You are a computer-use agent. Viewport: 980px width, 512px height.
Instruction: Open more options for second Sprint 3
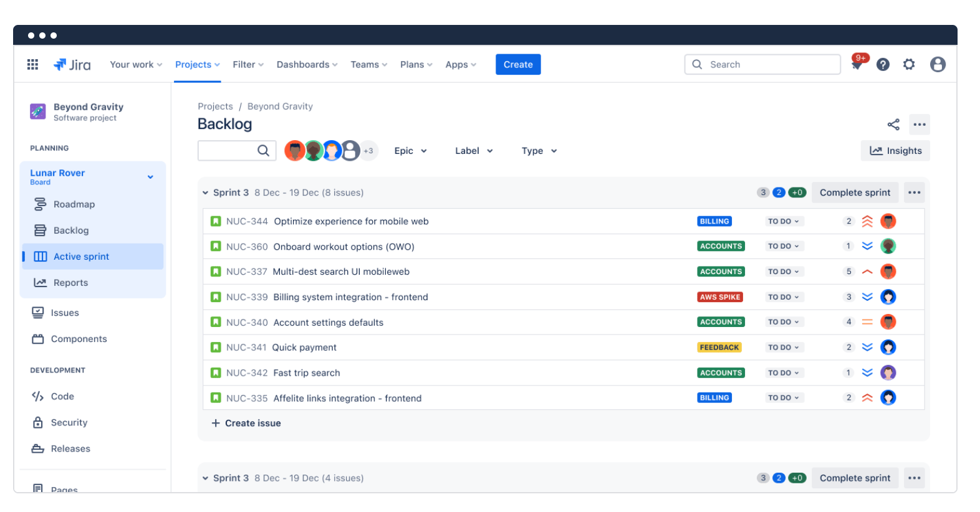coord(914,478)
